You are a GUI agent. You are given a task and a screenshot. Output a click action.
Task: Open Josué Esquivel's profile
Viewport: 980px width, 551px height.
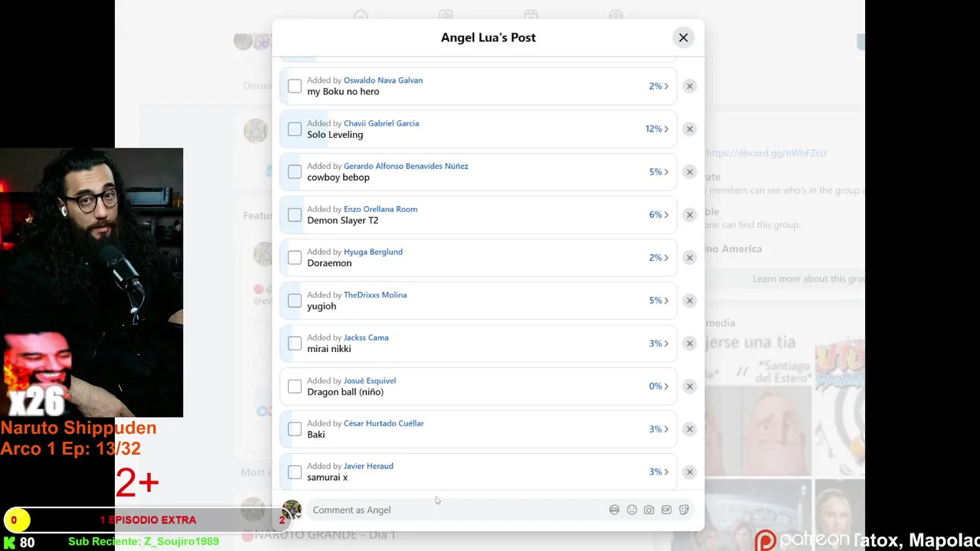(370, 380)
